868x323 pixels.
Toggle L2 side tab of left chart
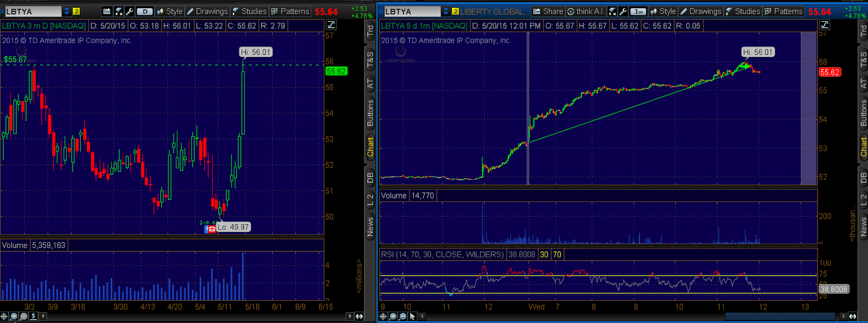coord(371,200)
